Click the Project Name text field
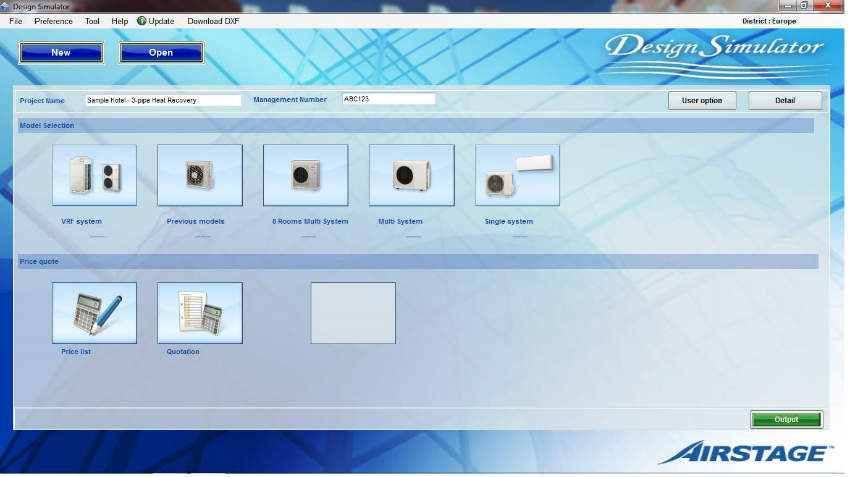The image size is (850, 477). click(163, 100)
